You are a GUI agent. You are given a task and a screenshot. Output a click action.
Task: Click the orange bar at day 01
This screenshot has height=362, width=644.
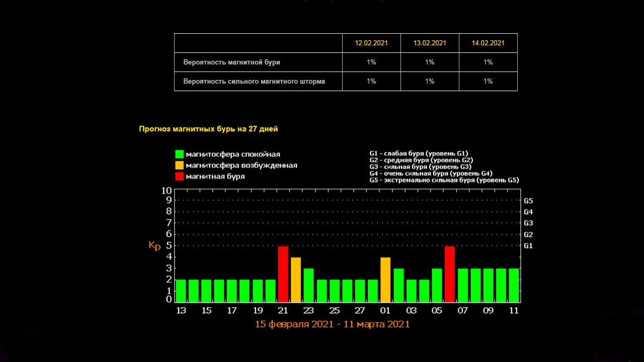coord(385,280)
